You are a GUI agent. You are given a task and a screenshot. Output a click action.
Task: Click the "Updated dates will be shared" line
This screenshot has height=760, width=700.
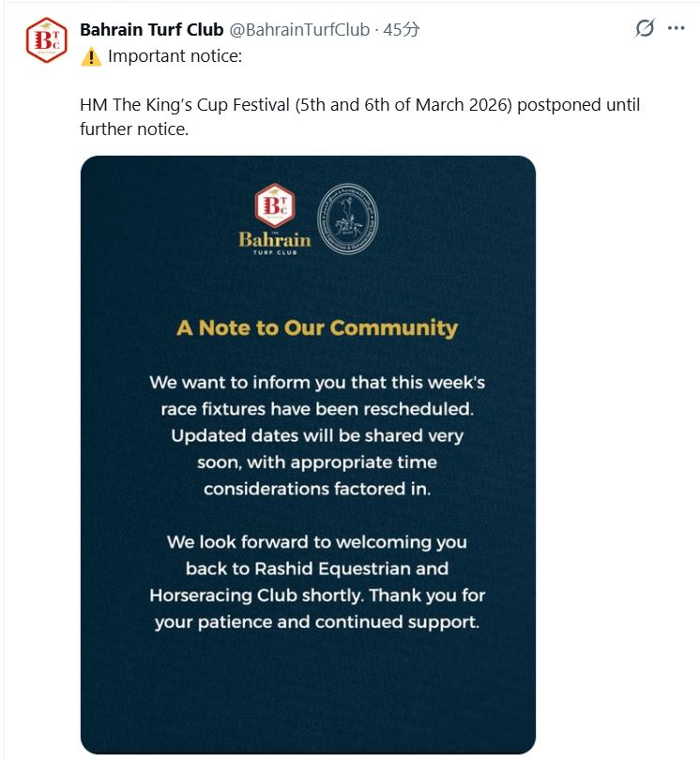(317, 435)
